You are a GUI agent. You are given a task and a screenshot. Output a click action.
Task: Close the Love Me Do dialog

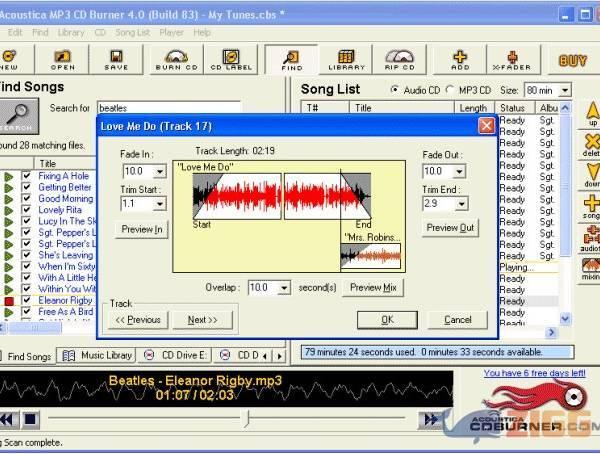tap(486, 126)
